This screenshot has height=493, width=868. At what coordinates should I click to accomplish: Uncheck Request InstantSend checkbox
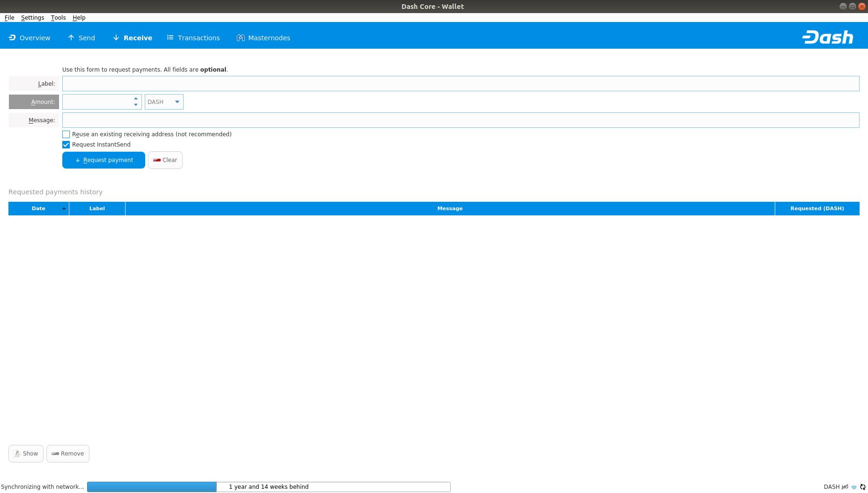tap(66, 145)
